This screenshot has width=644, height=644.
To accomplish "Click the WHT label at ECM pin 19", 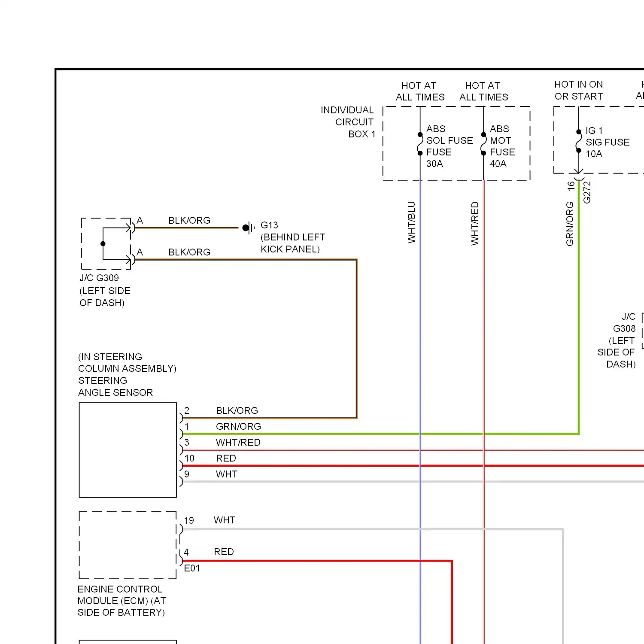I will (225, 520).
